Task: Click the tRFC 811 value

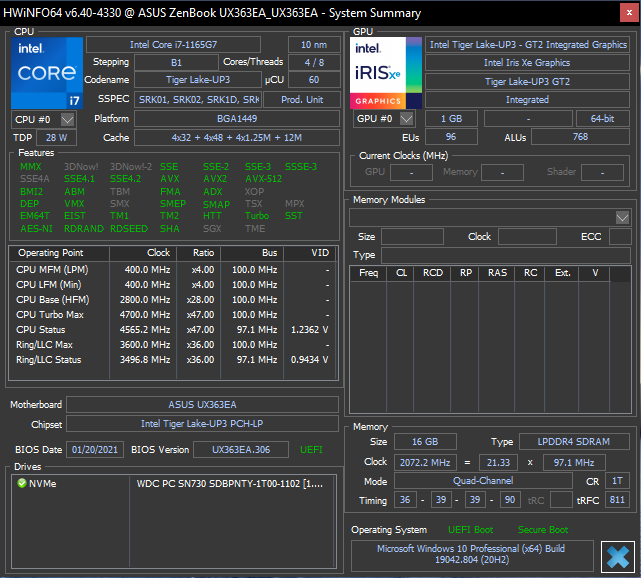Action: click(617, 500)
